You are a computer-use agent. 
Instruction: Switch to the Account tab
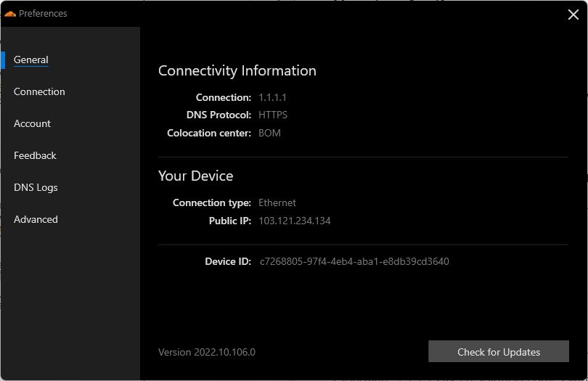click(x=32, y=124)
